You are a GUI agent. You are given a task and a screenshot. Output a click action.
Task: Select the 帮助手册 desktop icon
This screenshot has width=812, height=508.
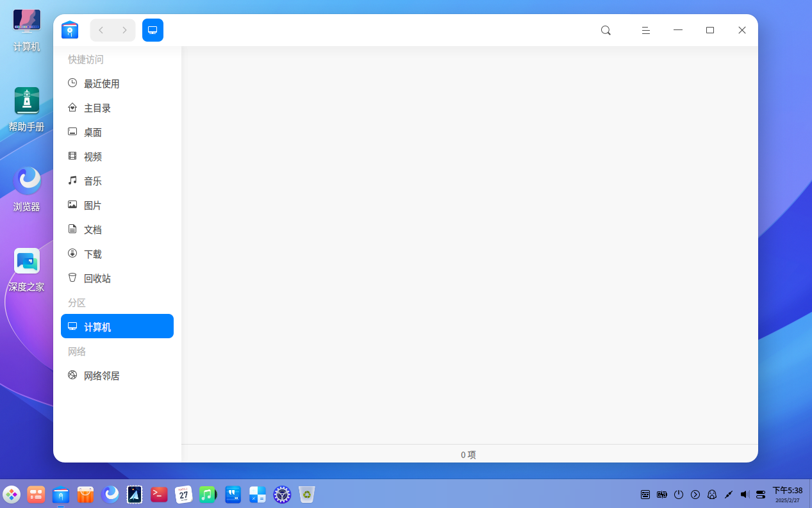click(x=27, y=110)
